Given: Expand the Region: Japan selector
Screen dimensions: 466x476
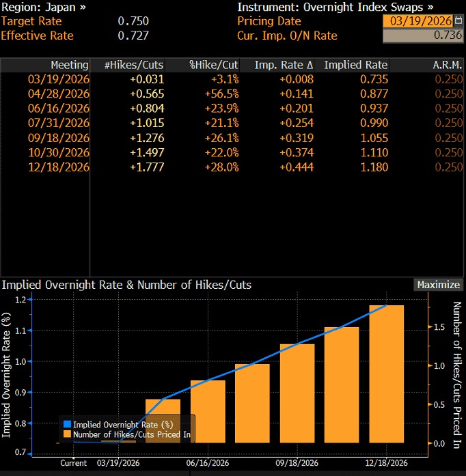Looking at the screenshot, I should (44, 7).
